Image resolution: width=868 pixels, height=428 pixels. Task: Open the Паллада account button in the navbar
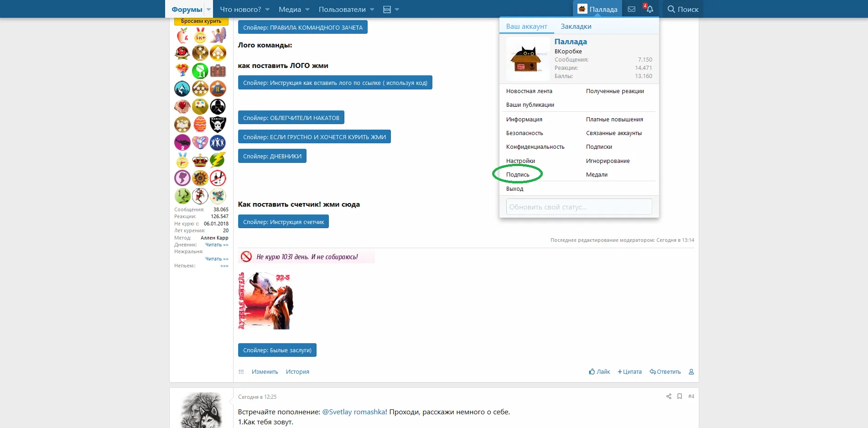click(598, 9)
